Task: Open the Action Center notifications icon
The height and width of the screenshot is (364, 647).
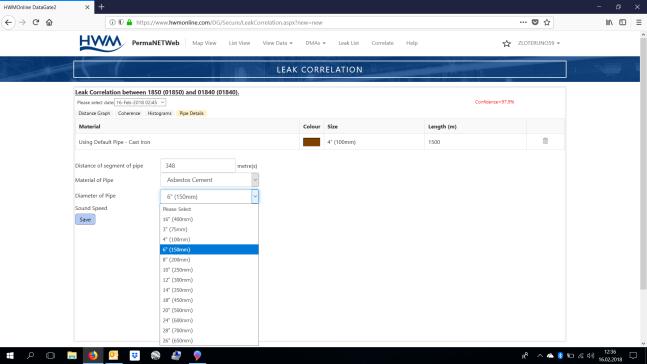Action: [x=633, y=355]
